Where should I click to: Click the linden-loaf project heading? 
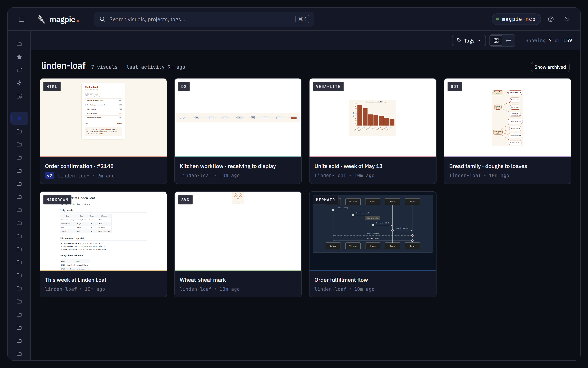[63, 66]
